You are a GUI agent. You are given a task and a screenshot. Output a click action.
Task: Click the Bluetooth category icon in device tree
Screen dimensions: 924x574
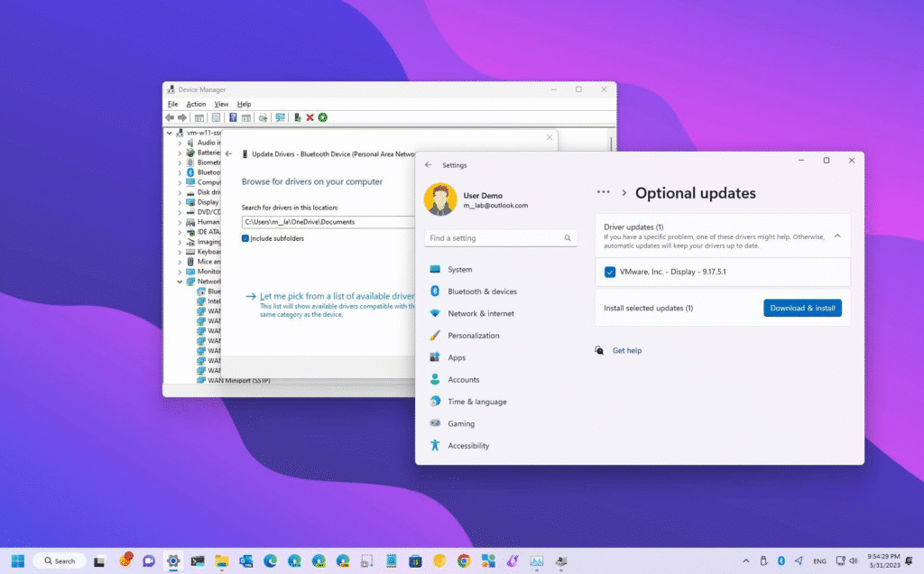pyautogui.click(x=190, y=172)
